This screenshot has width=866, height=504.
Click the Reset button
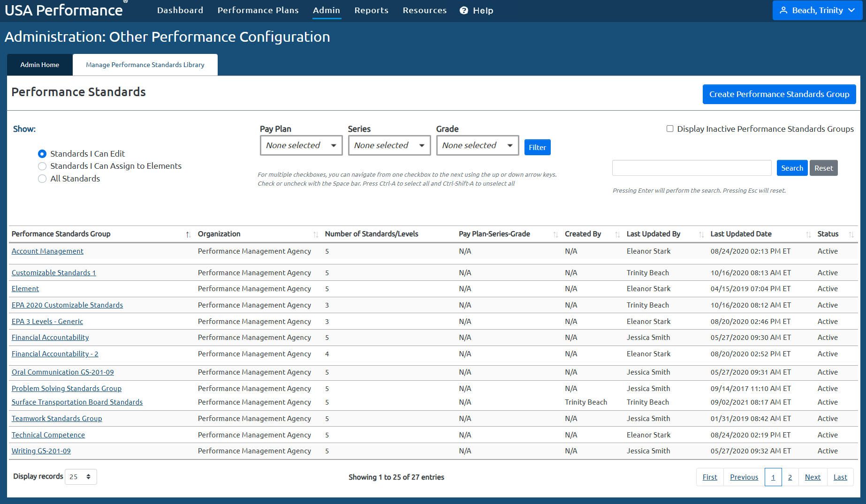(x=823, y=168)
